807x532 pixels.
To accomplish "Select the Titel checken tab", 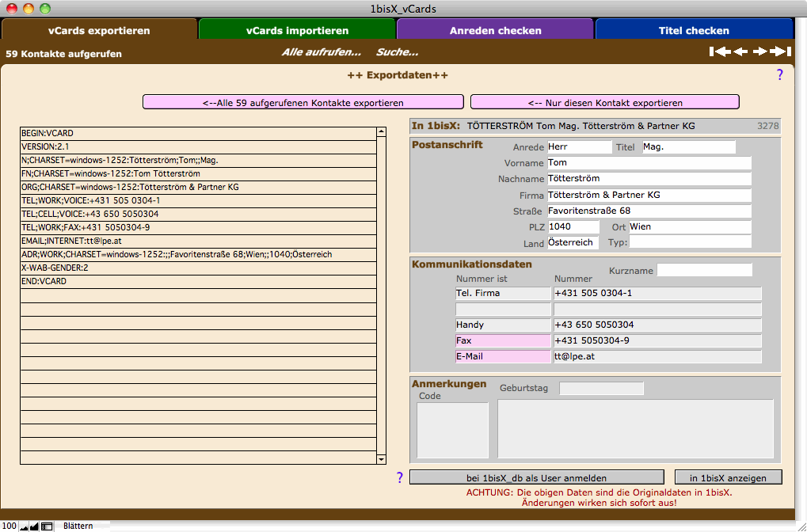I will pyautogui.click(x=694, y=30).
